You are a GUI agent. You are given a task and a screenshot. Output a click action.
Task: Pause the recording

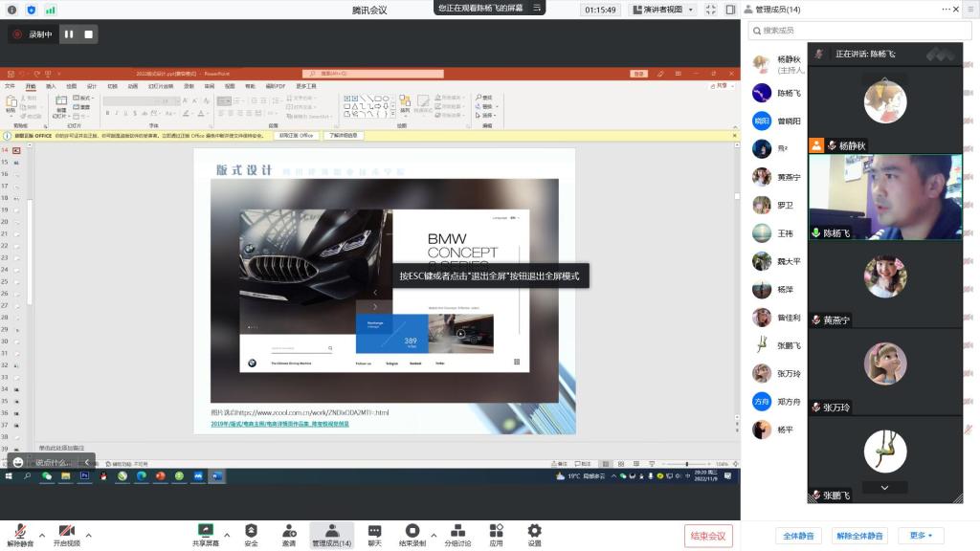(x=69, y=34)
